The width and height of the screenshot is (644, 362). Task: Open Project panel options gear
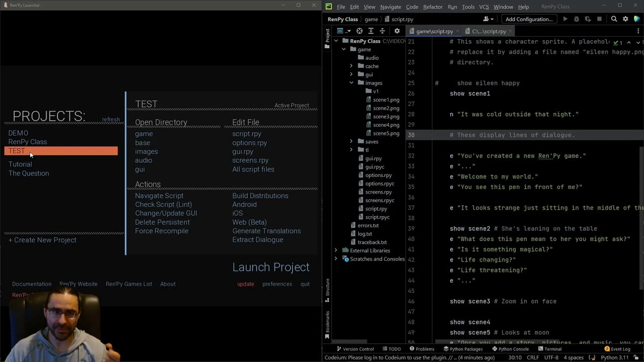[396, 31]
